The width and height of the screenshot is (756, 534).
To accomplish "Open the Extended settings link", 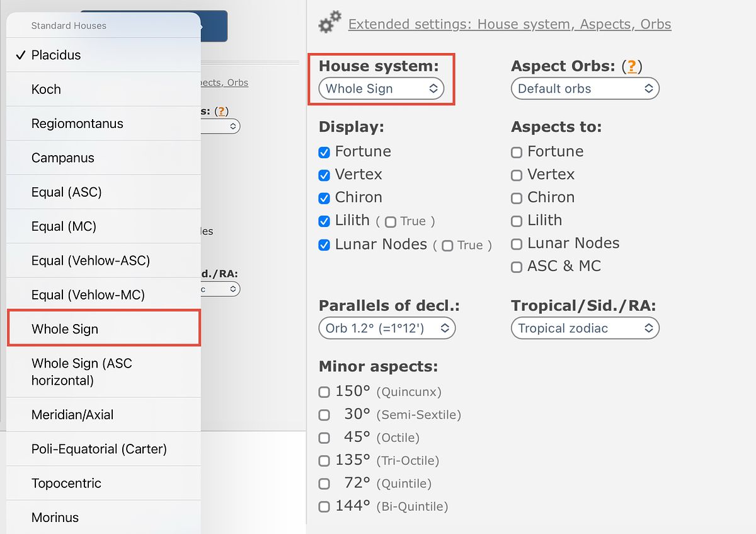I will [509, 25].
